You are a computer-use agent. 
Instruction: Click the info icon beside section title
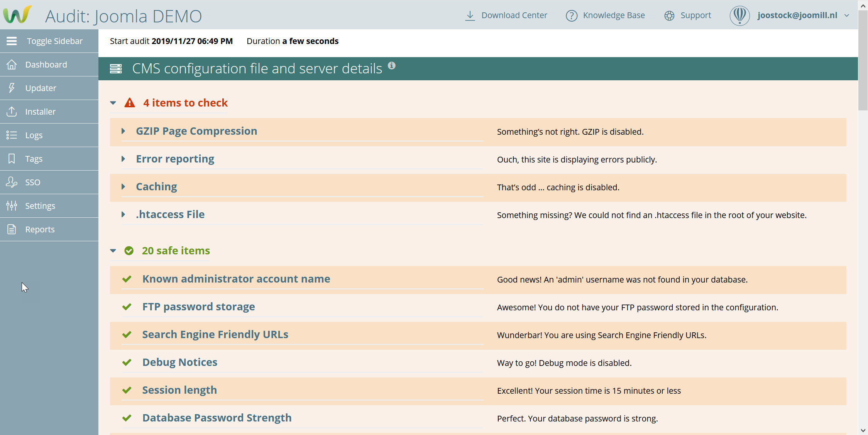tap(391, 66)
